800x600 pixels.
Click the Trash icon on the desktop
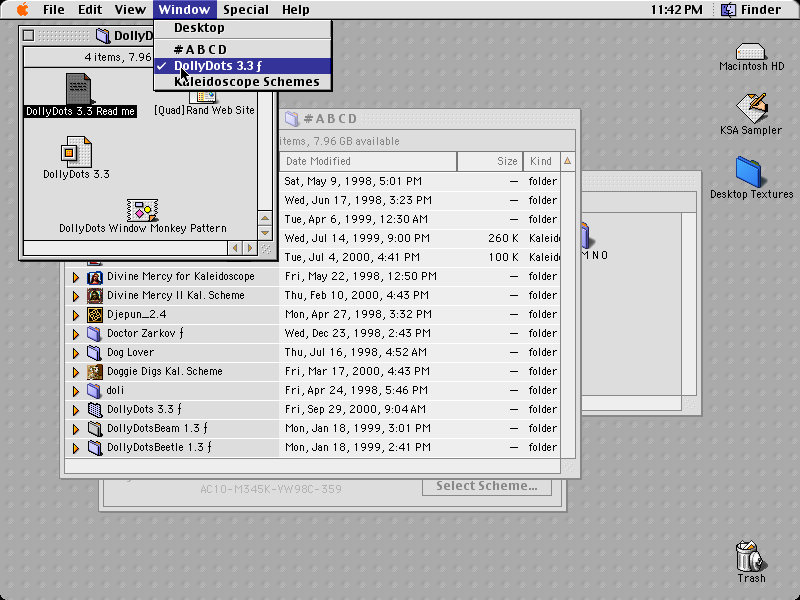click(x=751, y=556)
